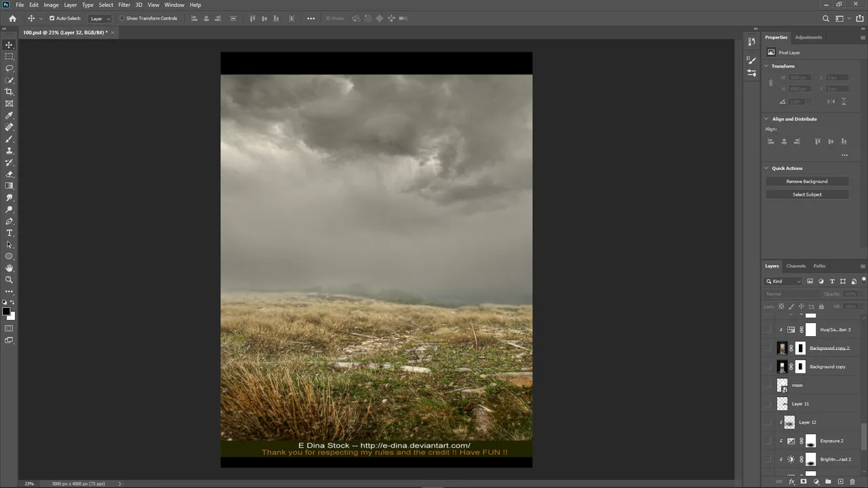Select the Horizontal Type tool
The image size is (868, 488).
pyautogui.click(x=9, y=232)
